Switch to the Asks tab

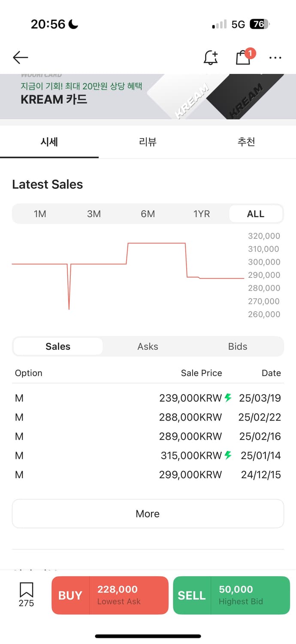point(148,346)
